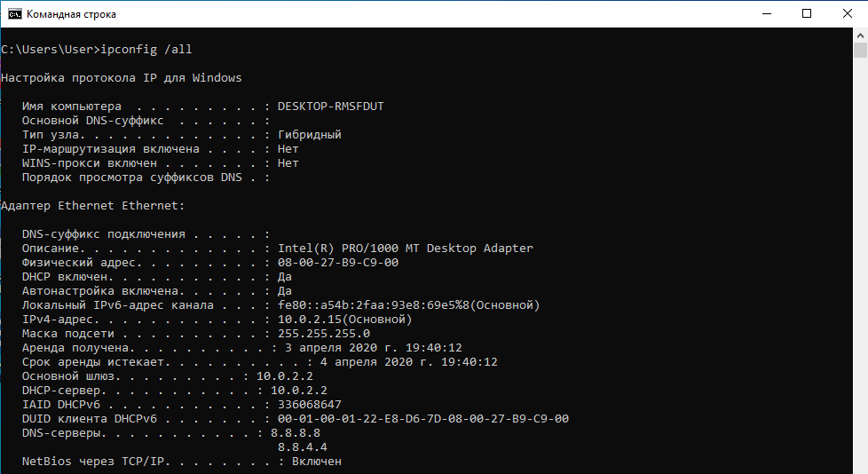Click the subnet mask 255.255.255.0
Viewport: 868px width, 474px height.
click(323, 334)
